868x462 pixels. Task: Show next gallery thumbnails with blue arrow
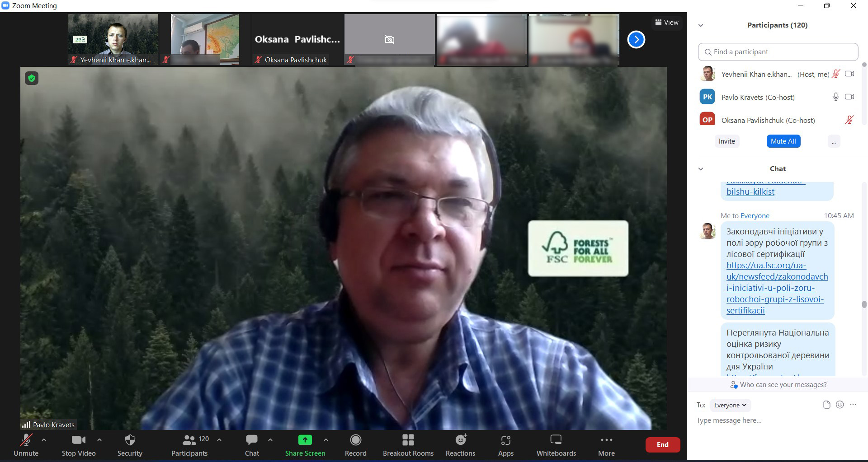[636, 40]
